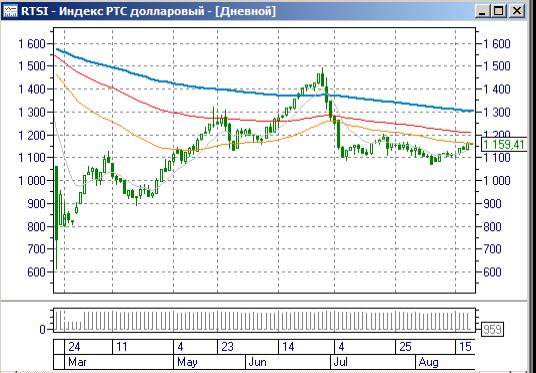Click the date label '15' on the time axis
This screenshot has height=373, width=536.
[x=465, y=347]
